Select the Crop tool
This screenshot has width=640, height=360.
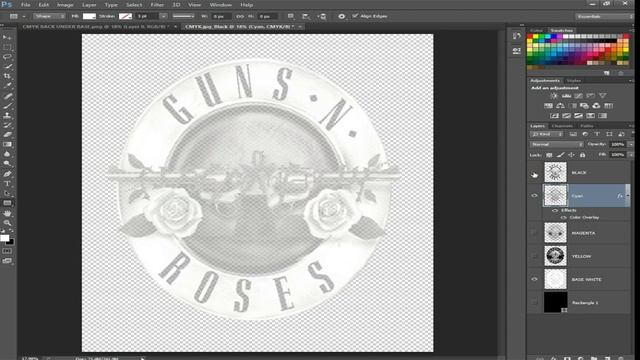(x=7, y=76)
